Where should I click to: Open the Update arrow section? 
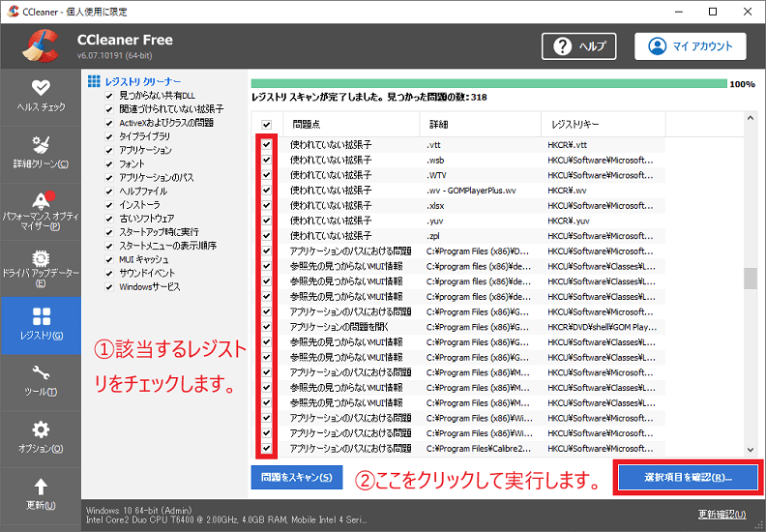click(x=41, y=494)
